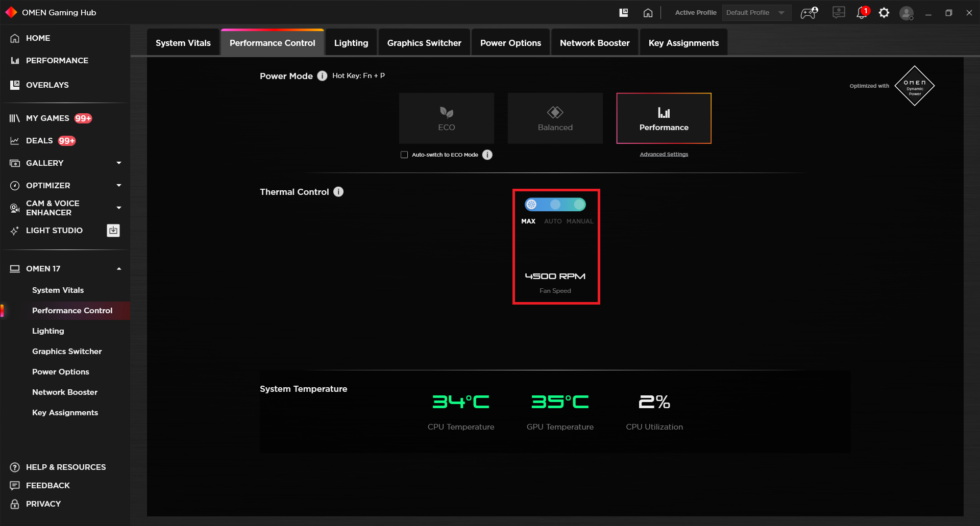Click the remote display icon in title bar
Viewport: 980px width, 526px height.
(x=839, y=12)
